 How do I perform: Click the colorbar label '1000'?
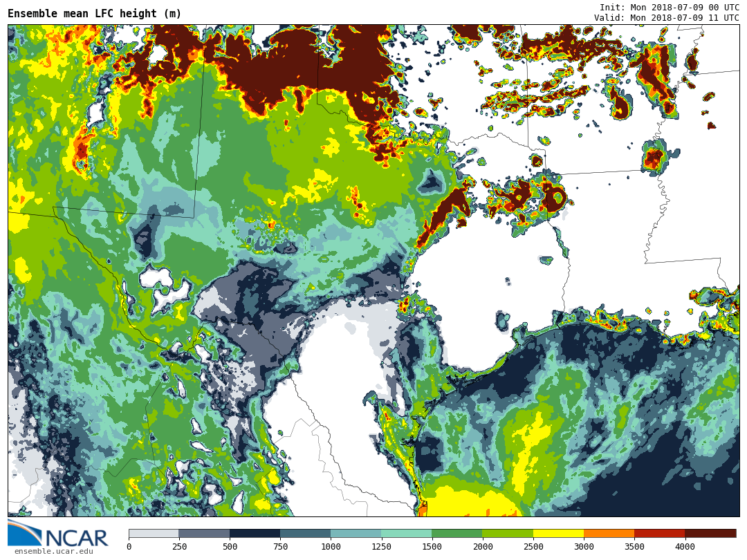point(331,547)
